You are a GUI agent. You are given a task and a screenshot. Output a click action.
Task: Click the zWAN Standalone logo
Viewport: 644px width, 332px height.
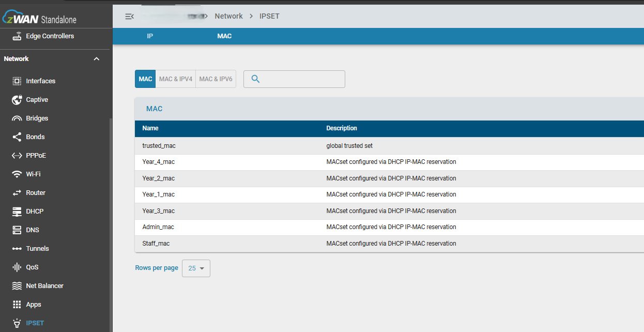click(40, 17)
